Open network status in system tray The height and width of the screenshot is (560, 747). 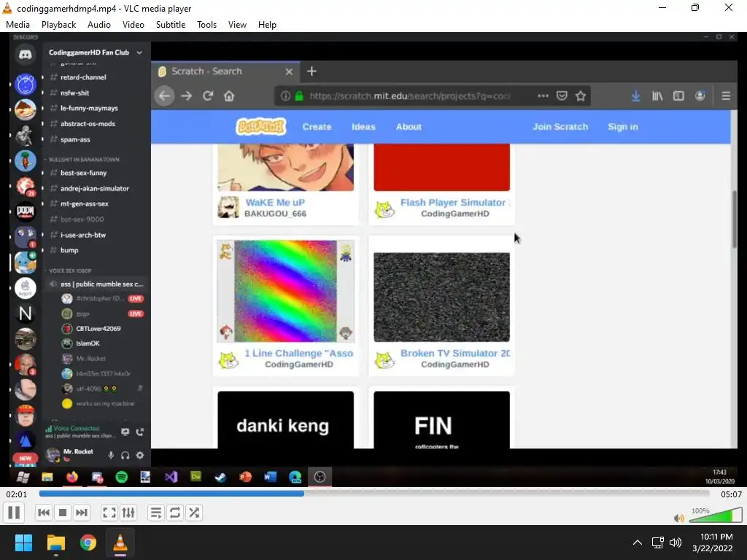tap(658, 542)
